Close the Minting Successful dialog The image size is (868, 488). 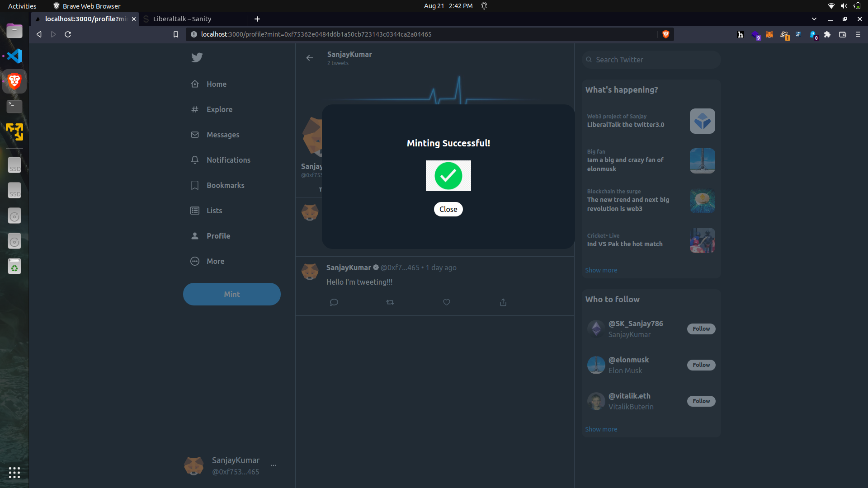coord(448,209)
